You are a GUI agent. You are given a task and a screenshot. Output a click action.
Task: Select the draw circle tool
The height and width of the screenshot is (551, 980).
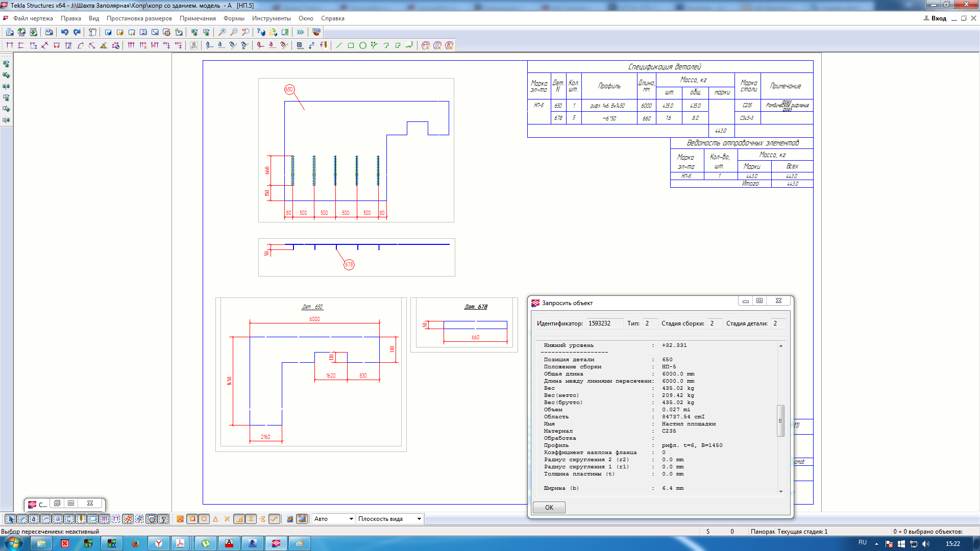point(363,45)
